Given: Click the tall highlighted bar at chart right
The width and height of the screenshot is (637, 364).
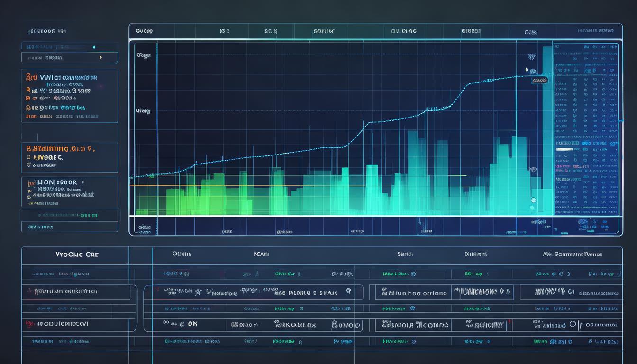Looking at the screenshot, I should pyautogui.click(x=547, y=128).
